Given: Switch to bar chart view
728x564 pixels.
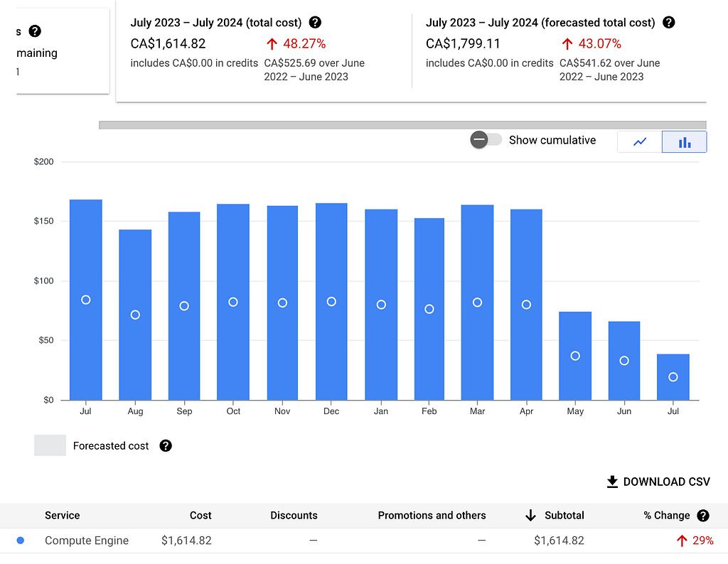Looking at the screenshot, I should tap(685, 141).
